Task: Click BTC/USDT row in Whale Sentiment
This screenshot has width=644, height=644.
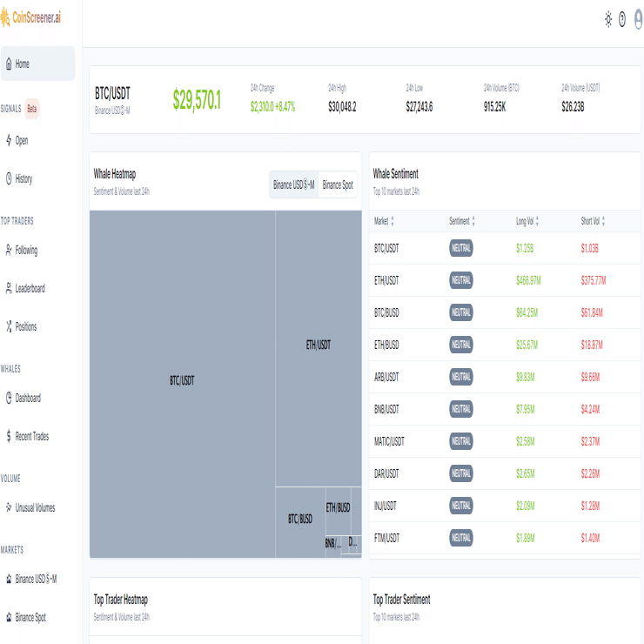Action: tap(505, 248)
